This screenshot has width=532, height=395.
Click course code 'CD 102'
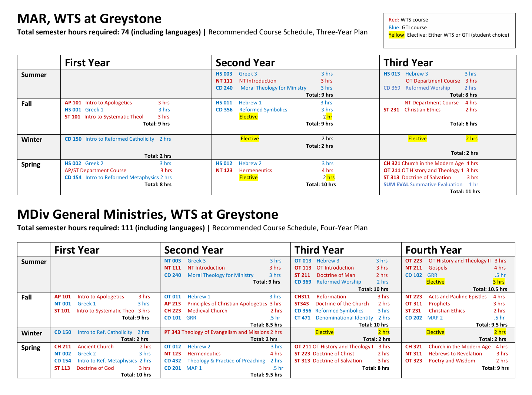[x=413, y=275]
